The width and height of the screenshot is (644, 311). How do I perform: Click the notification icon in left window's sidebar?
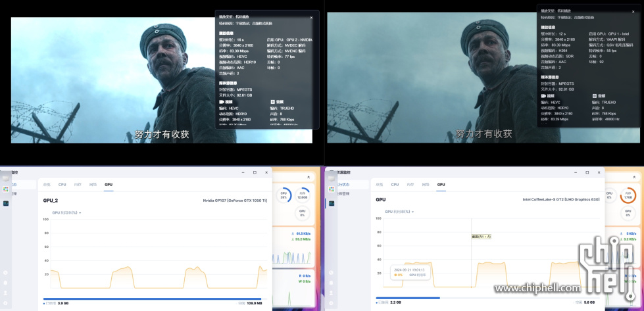click(x=6, y=283)
